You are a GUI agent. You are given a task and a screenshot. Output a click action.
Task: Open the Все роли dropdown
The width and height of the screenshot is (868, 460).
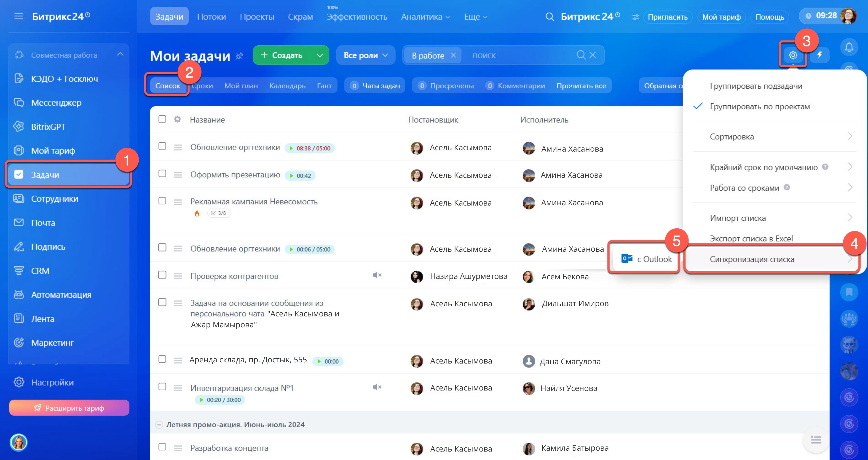pyautogui.click(x=366, y=55)
